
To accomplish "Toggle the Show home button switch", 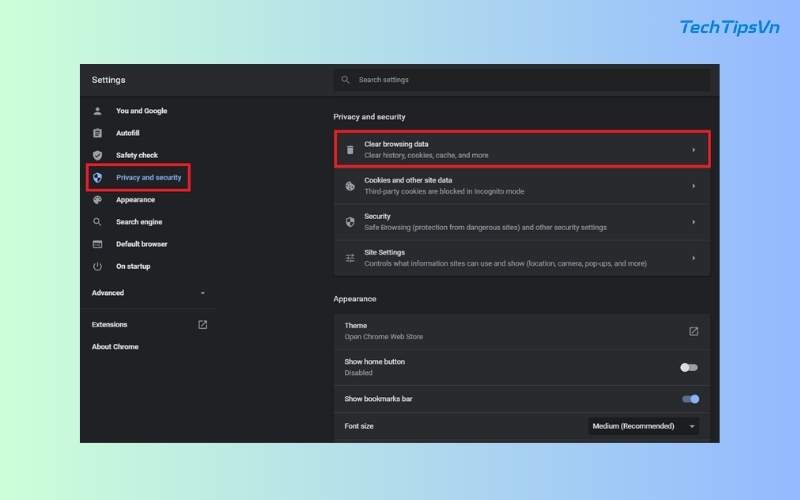I will [689, 367].
